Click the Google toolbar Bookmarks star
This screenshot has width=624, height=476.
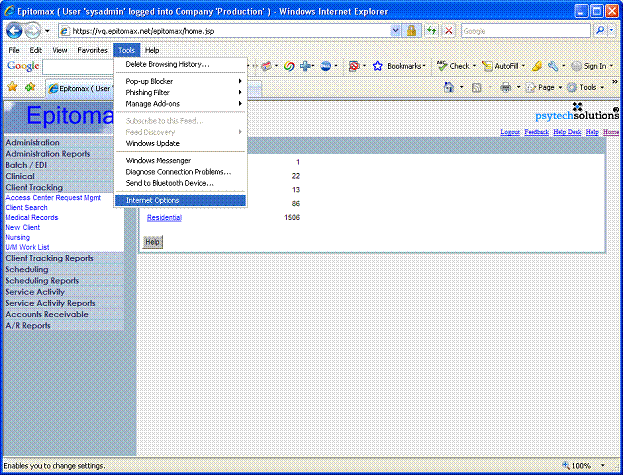pos(378,66)
